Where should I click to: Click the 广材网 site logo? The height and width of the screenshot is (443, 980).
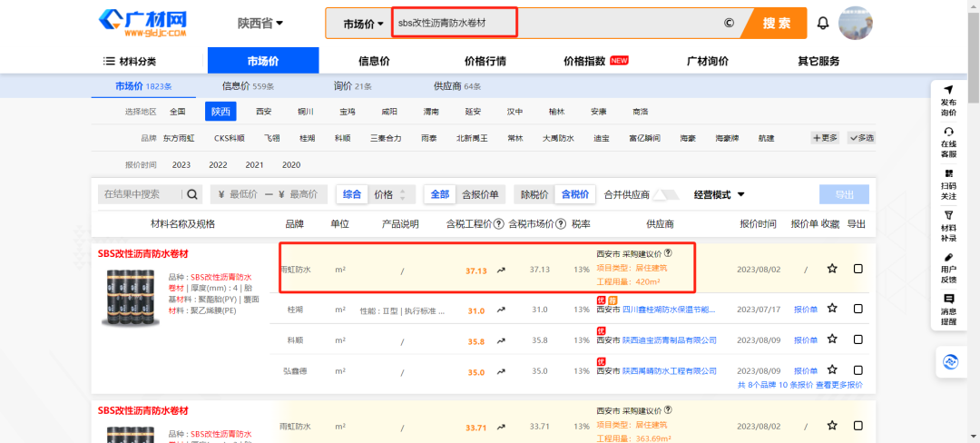coord(143,24)
